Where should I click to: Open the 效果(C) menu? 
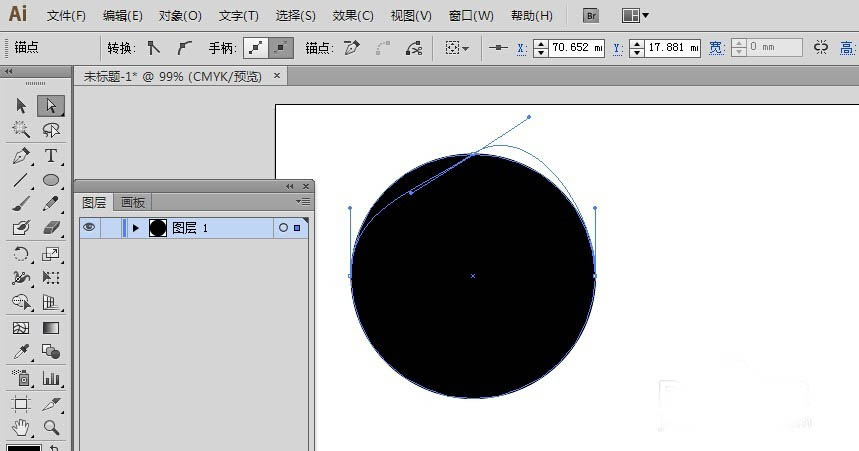click(353, 16)
